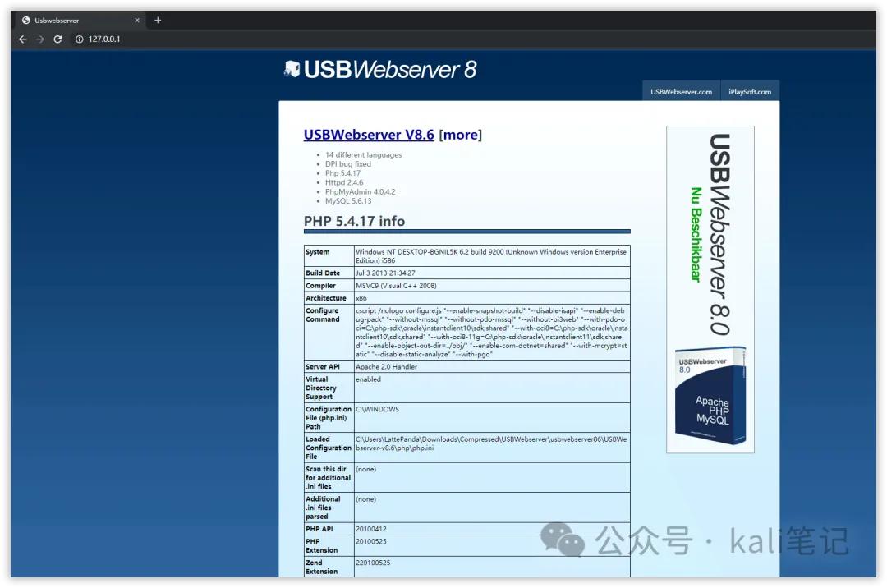Click the 'MSVC9 (Visual C++ 2008)' value

[396, 286]
